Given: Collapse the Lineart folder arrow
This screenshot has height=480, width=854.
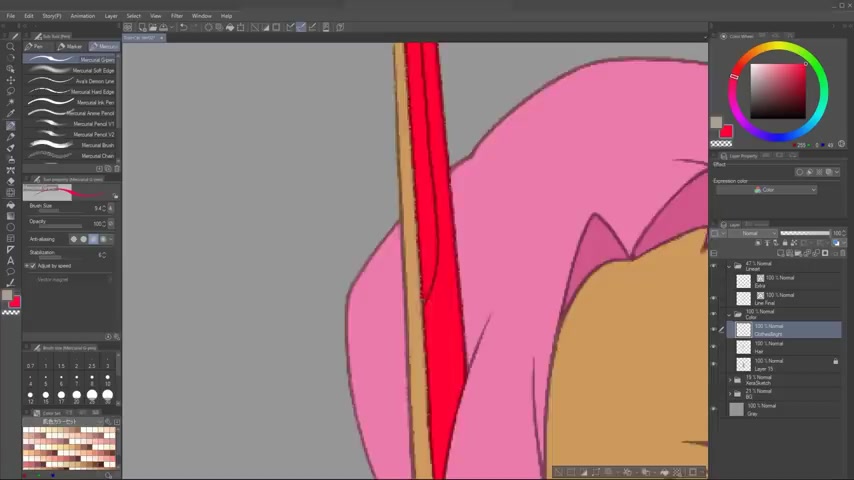Looking at the screenshot, I should point(729,266).
